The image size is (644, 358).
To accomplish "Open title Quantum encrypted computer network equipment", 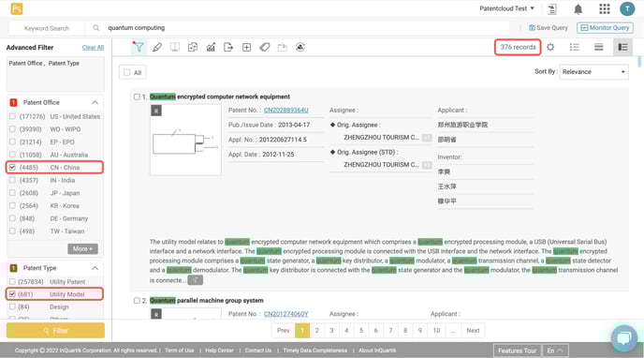I will point(220,97).
